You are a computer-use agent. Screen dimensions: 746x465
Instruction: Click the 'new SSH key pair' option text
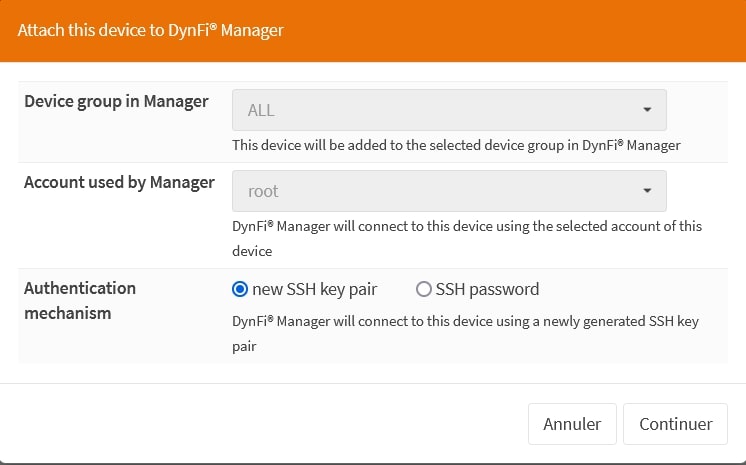pyautogui.click(x=314, y=289)
